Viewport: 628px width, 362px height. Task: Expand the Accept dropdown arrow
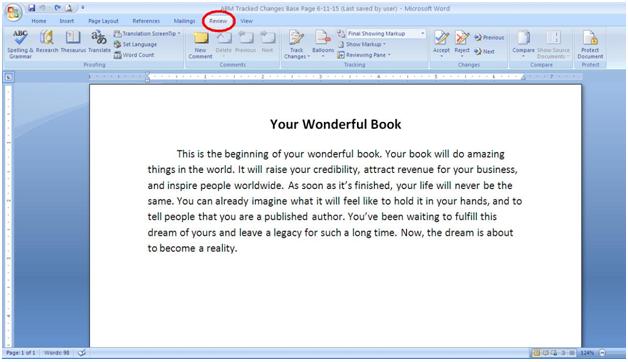point(441,56)
